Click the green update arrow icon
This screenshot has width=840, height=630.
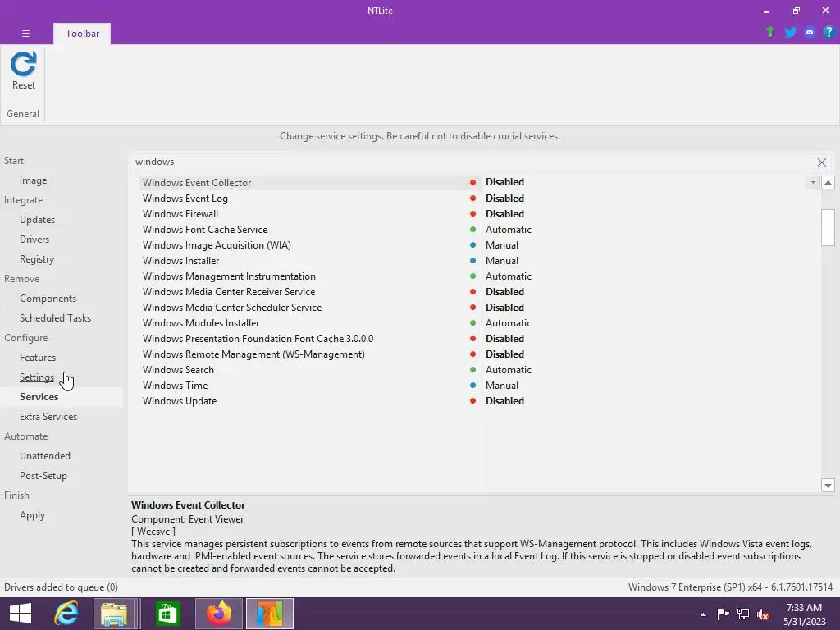[769, 32]
